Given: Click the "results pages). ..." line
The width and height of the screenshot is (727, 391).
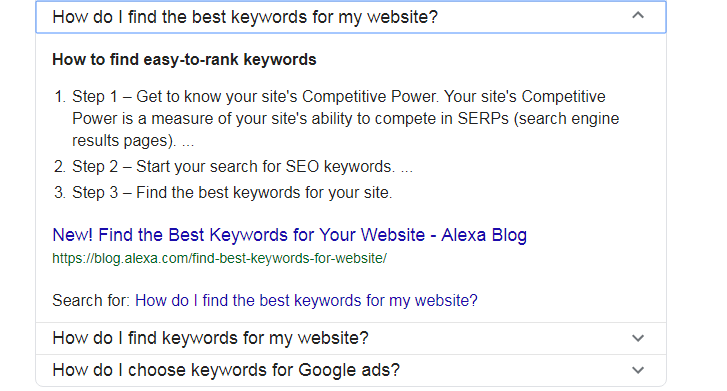Looking at the screenshot, I should pyautogui.click(x=133, y=141).
